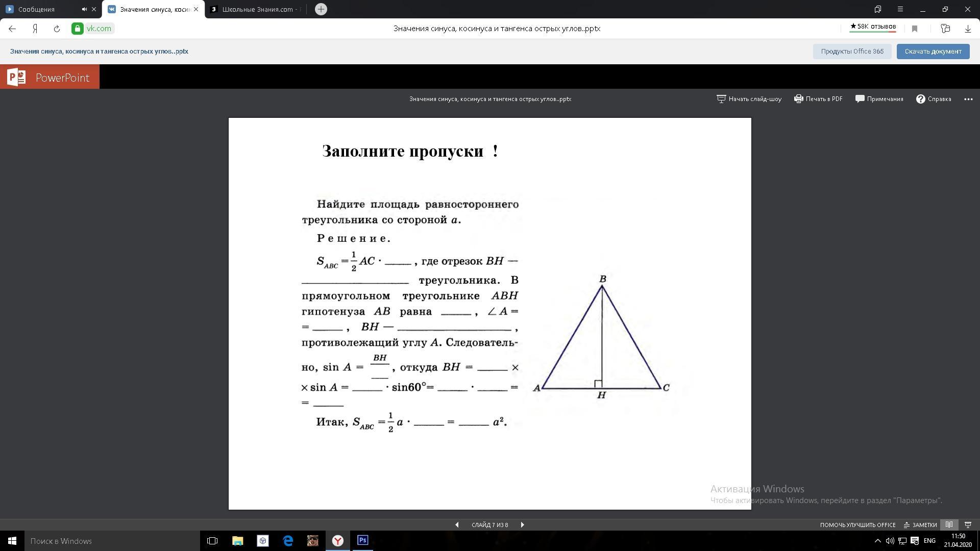Show hidden system tray icons
The width and height of the screenshot is (980, 551).
[x=877, y=541]
